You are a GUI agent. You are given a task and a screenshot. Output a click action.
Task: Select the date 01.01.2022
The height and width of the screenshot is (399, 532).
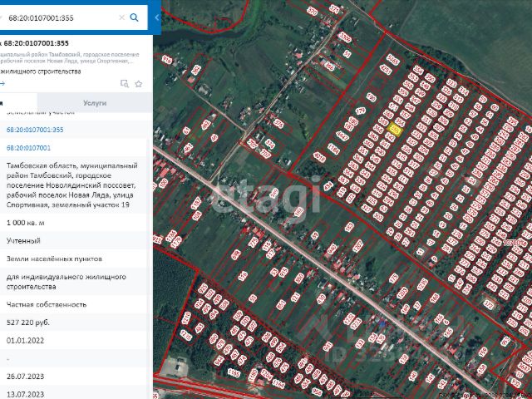pos(26,341)
